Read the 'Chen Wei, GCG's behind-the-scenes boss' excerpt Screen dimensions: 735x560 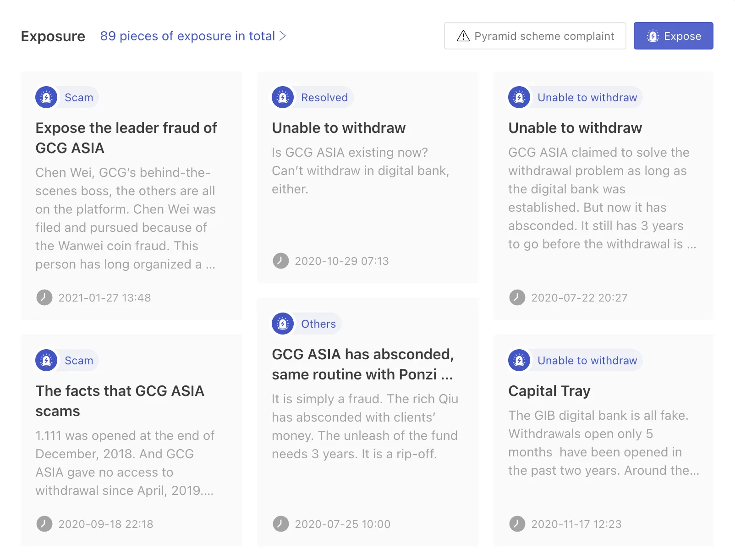126,218
